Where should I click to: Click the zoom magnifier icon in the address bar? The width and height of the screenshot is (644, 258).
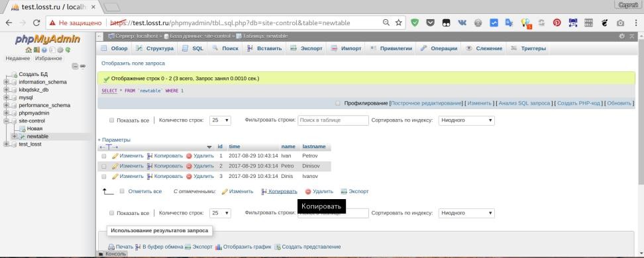[386, 23]
